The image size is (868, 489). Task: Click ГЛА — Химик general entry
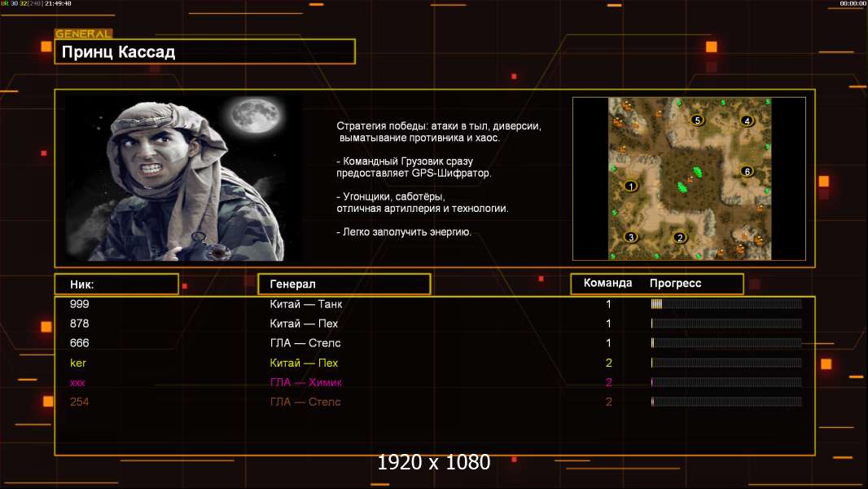pyautogui.click(x=305, y=382)
